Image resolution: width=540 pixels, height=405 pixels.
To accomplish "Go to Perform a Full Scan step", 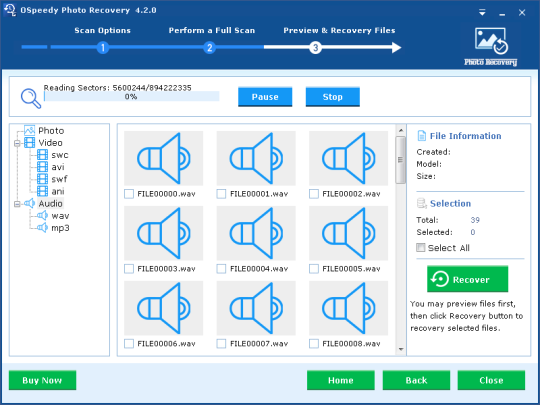I will [212, 30].
